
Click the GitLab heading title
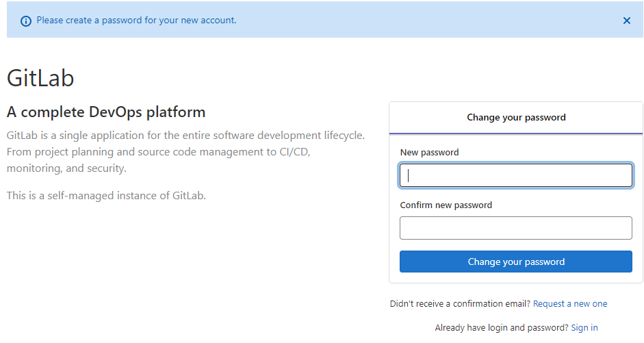[40, 78]
